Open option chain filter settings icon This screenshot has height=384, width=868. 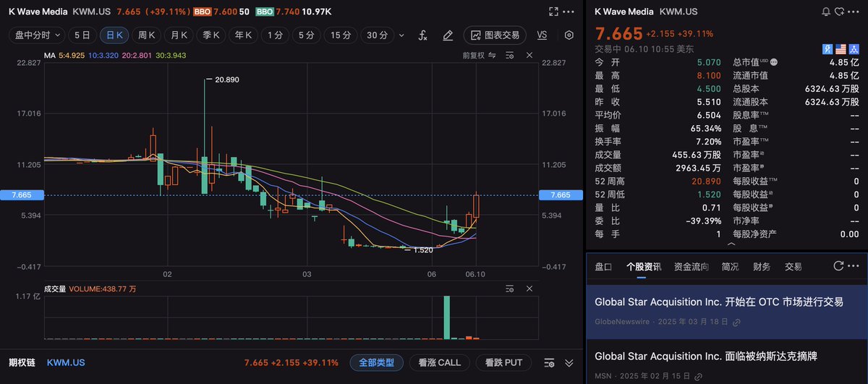click(x=550, y=362)
